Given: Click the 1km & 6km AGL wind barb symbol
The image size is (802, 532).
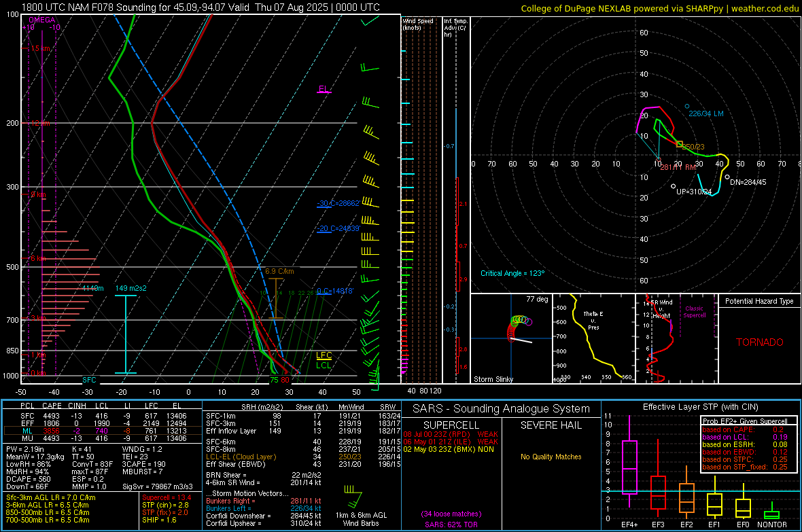Looking at the screenshot, I should pyautogui.click(x=354, y=497).
